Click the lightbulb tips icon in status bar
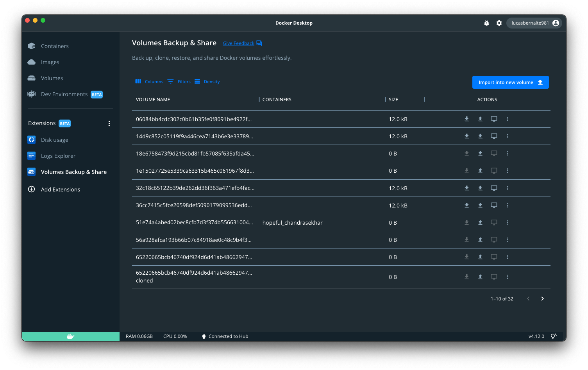This screenshot has width=588, height=370. (553, 336)
